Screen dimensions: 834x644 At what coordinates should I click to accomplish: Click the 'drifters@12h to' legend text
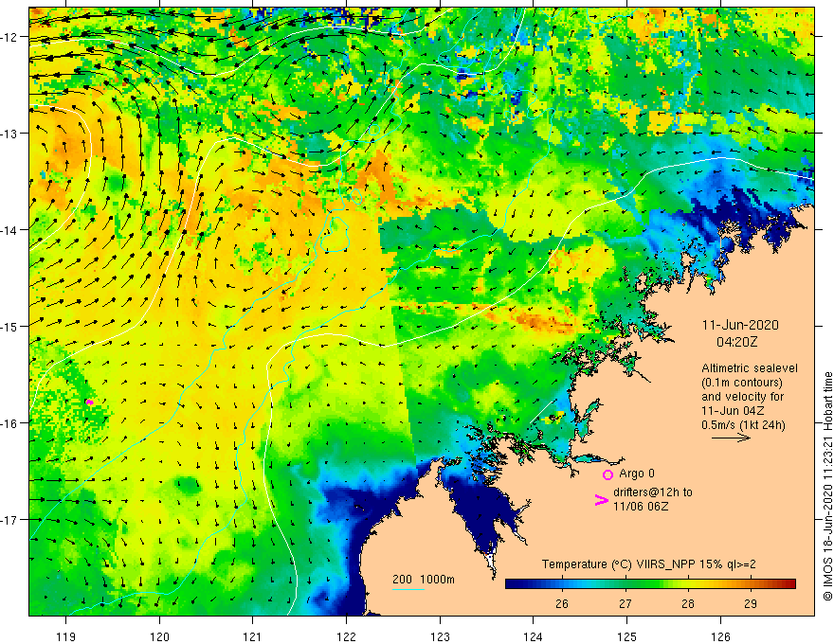point(653,492)
